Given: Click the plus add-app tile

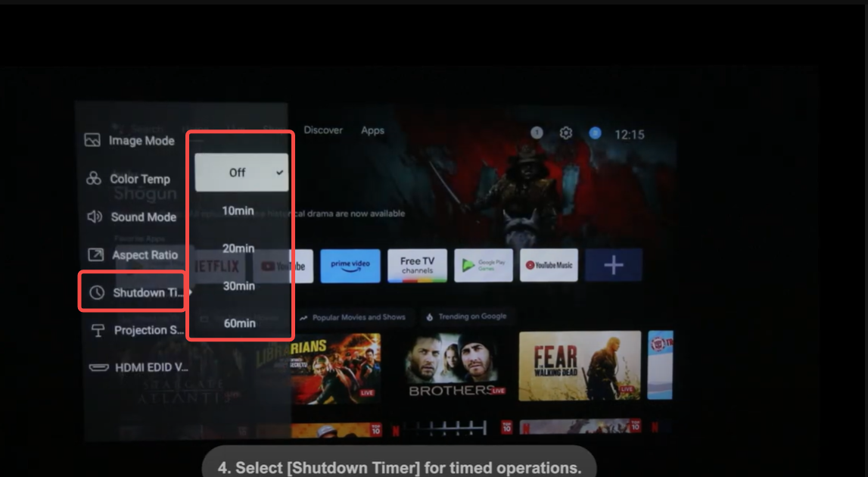Looking at the screenshot, I should pyautogui.click(x=614, y=265).
